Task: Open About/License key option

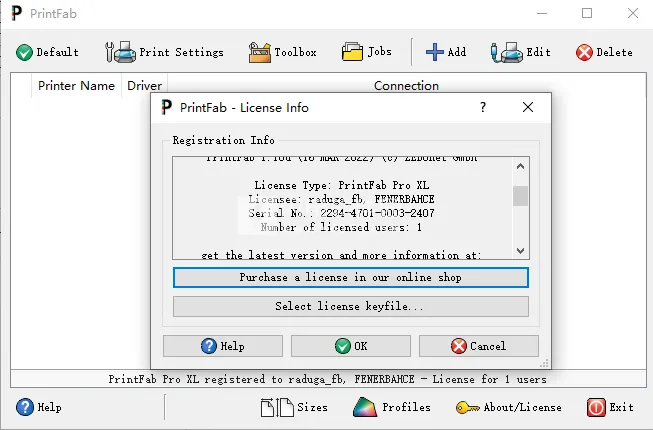Action: tap(508, 407)
